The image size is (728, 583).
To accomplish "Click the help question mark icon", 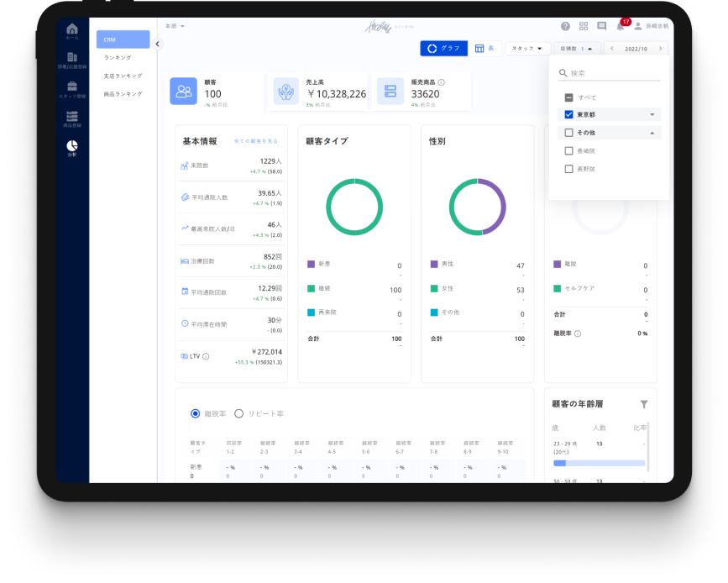I will tap(565, 27).
